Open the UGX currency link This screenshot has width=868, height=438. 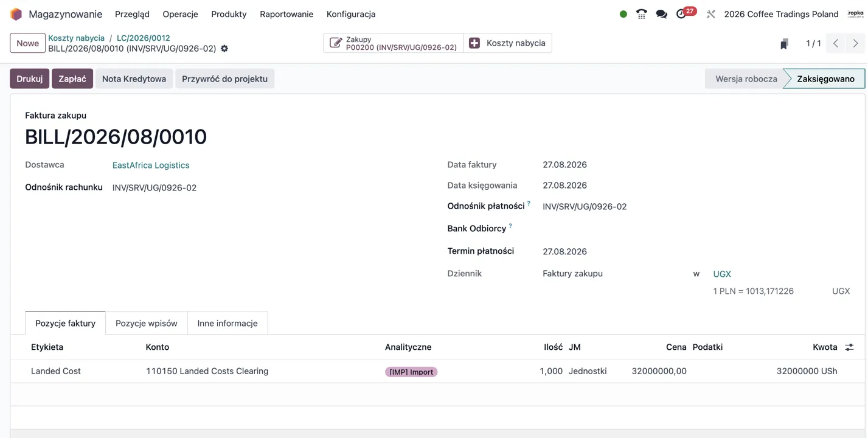[x=722, y=274]
